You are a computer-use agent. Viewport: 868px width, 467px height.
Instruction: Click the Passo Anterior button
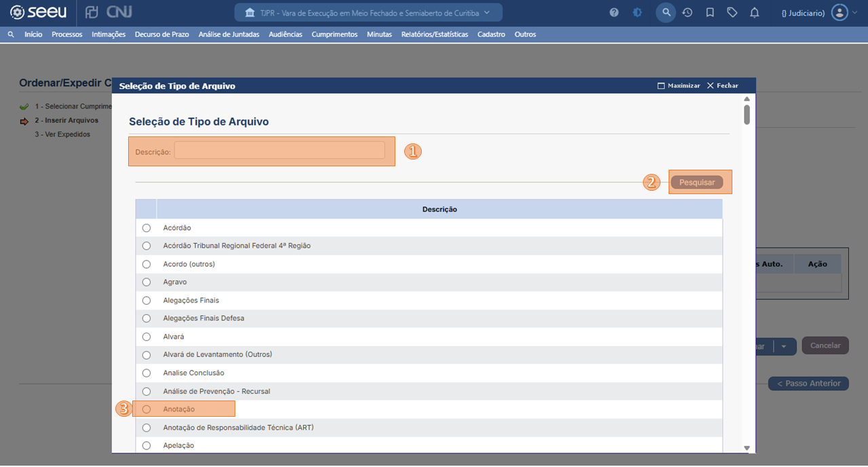pyautogui.click(x=808, y=384)
